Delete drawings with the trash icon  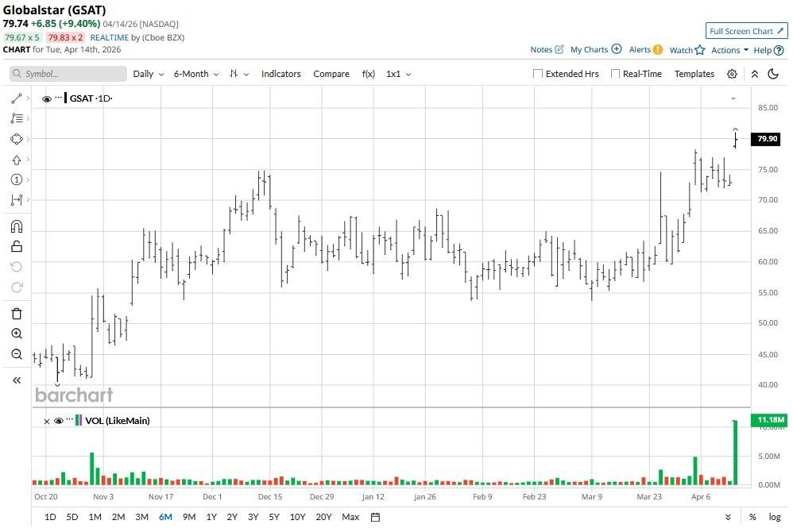16,314
